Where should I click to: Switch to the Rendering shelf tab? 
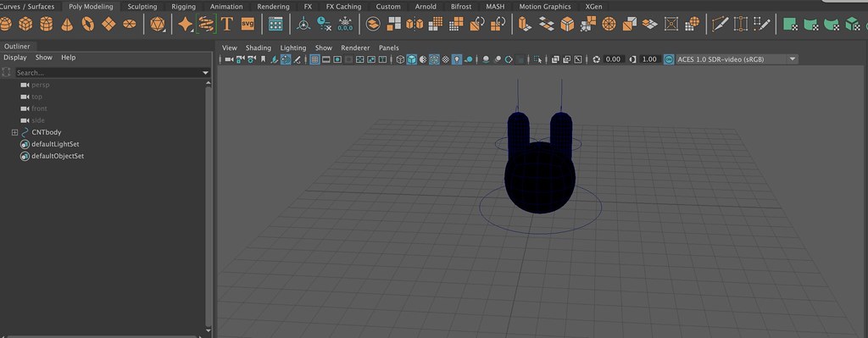point(273,7)
